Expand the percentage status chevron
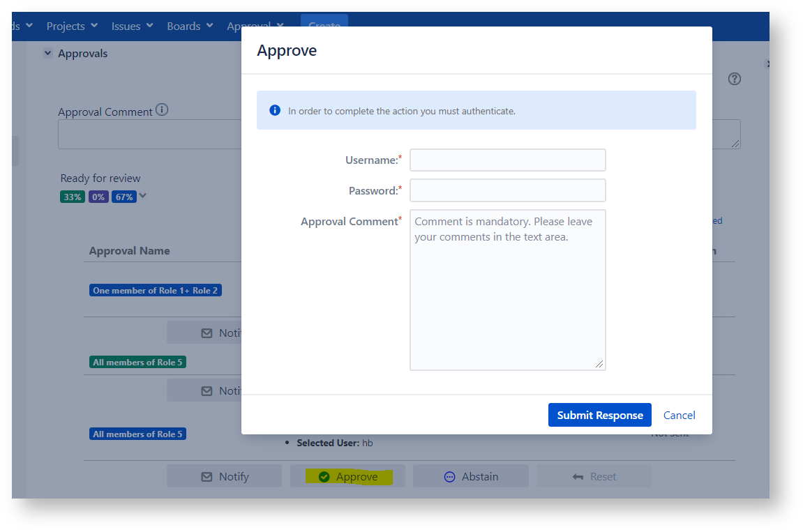803x532 pixels. pyautogui.click(x=143, y=196)
